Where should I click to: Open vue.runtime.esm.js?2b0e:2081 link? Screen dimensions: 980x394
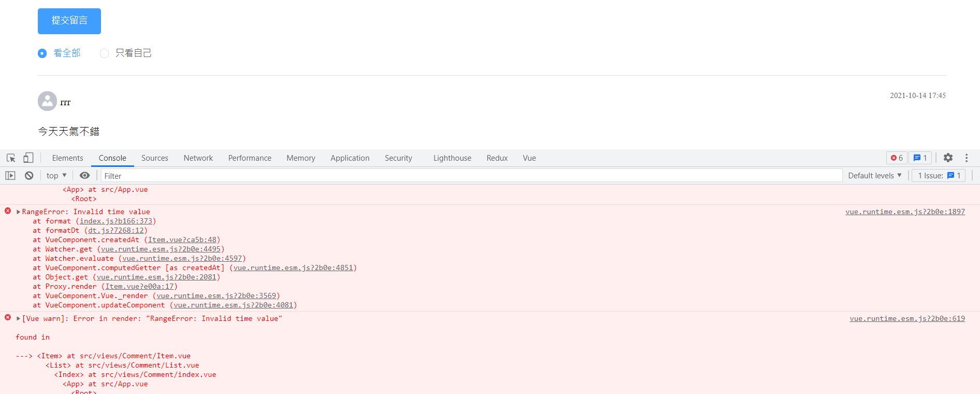point(156,277)
